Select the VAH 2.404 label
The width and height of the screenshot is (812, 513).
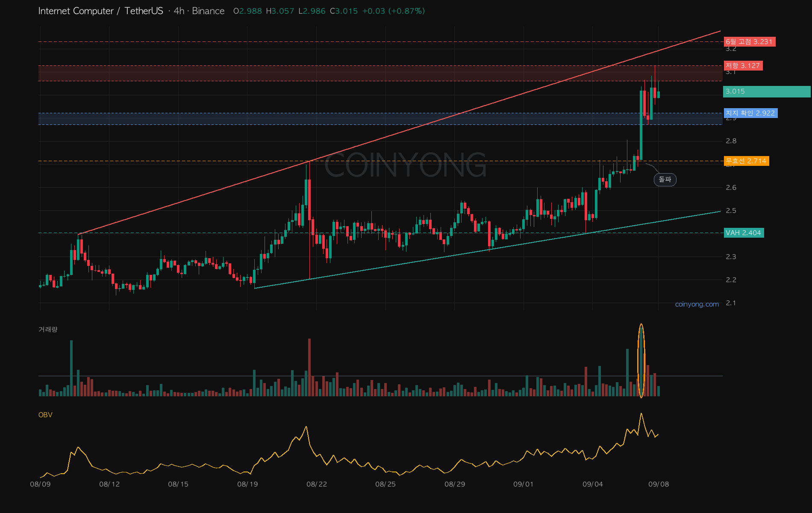click(x=744, y=233)
